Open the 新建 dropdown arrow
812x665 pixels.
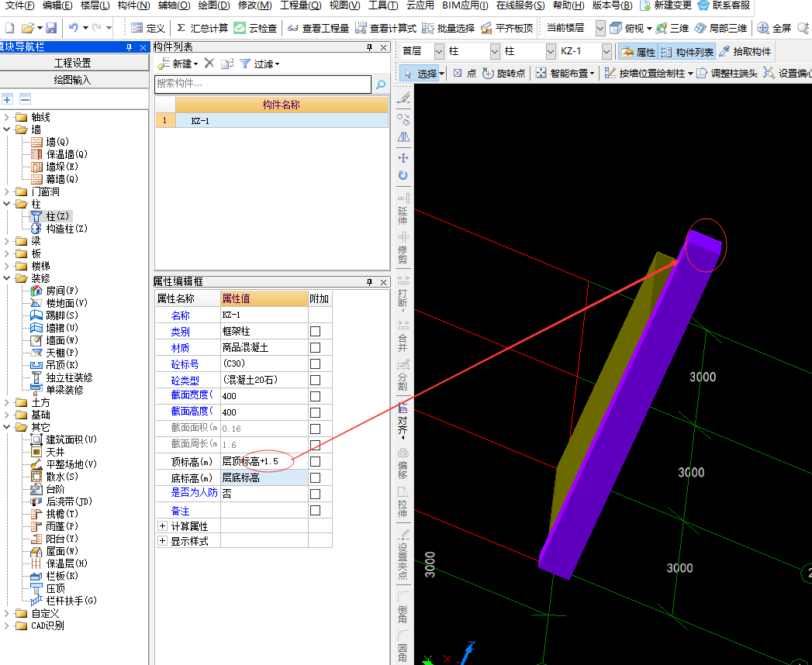(195, 64)
